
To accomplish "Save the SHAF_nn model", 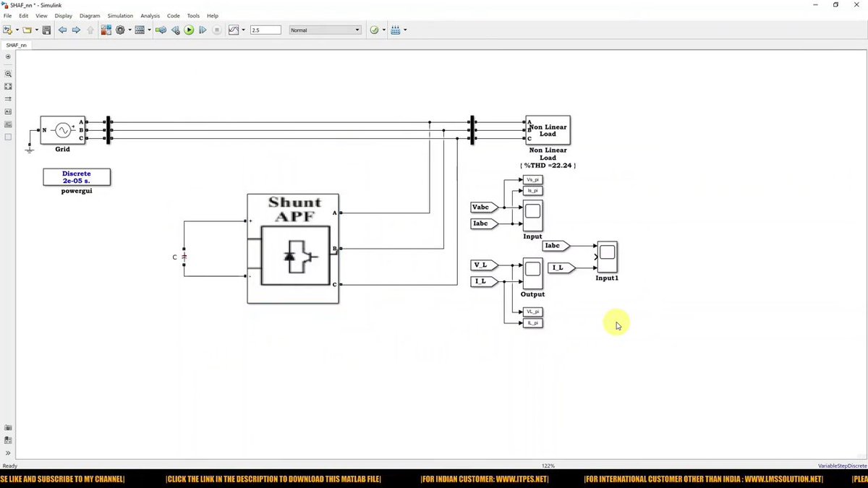I will coord(46,30).
